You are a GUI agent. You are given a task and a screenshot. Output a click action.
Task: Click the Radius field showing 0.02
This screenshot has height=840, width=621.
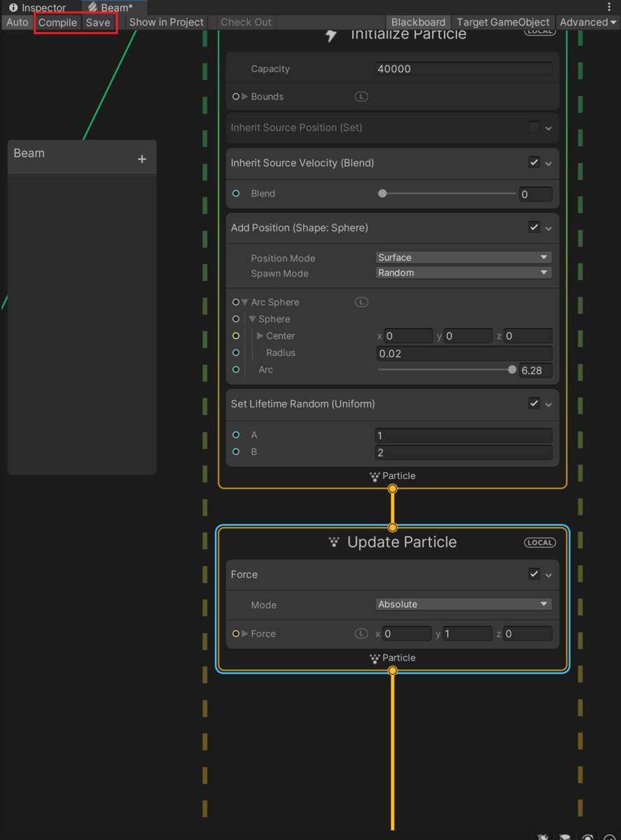[x=463, y=353]
